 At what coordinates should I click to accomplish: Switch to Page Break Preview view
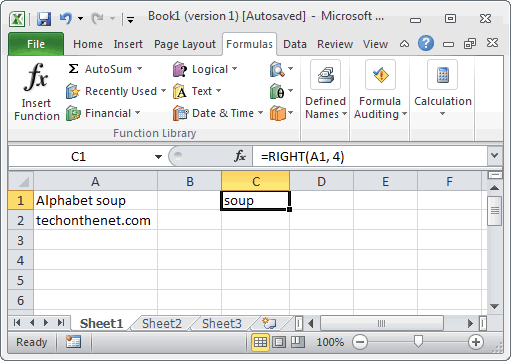[298, 342]
